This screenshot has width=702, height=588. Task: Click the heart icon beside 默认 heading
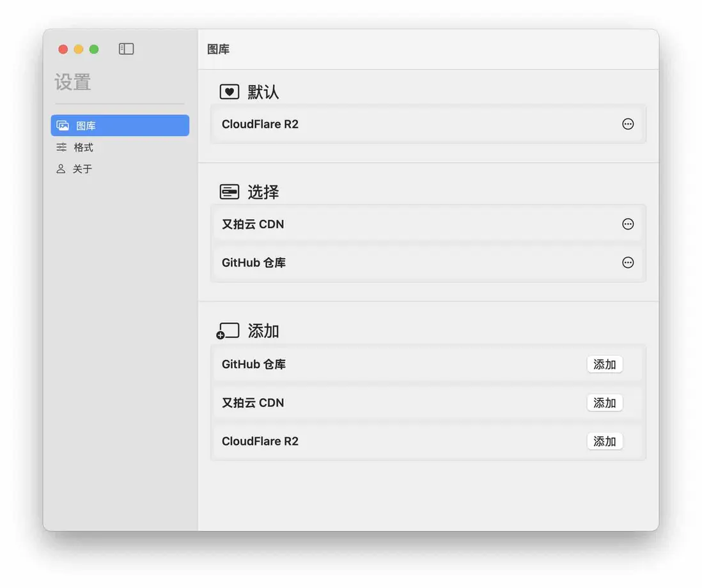coord(230,91)
